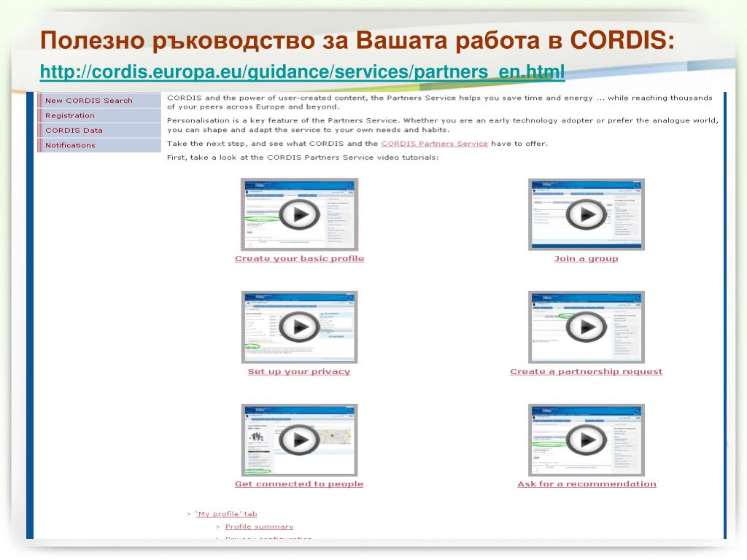Open the Profile summary link
Viewport: 747px width, 560px height.
click(x=259, y=526)
